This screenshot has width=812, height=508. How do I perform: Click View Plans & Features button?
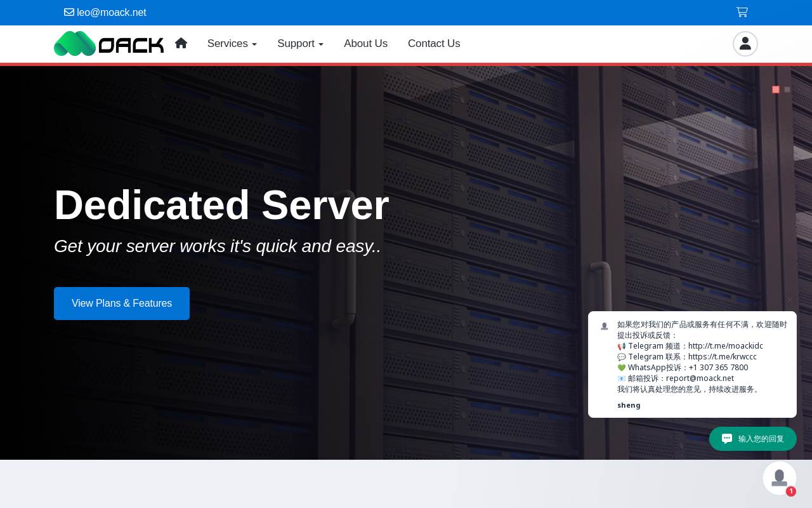[122, 304]
